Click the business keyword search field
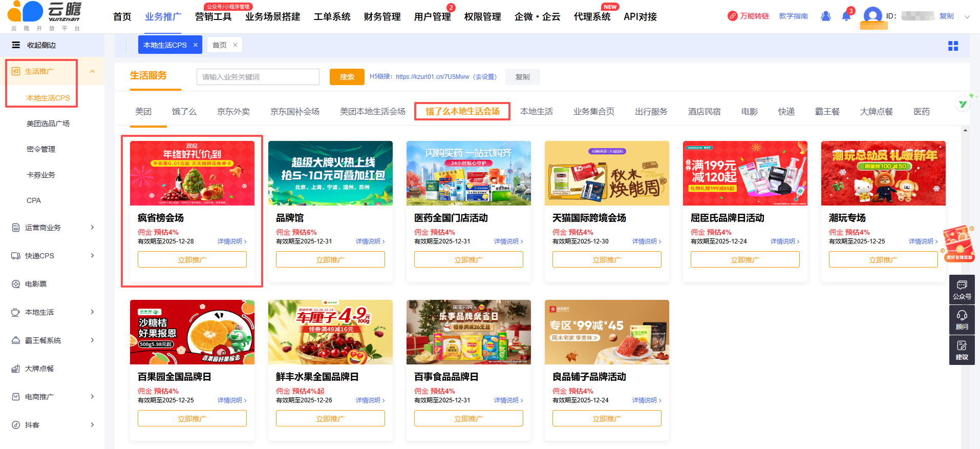The height and width of the screenshot is (449, 980). [258, 77]
